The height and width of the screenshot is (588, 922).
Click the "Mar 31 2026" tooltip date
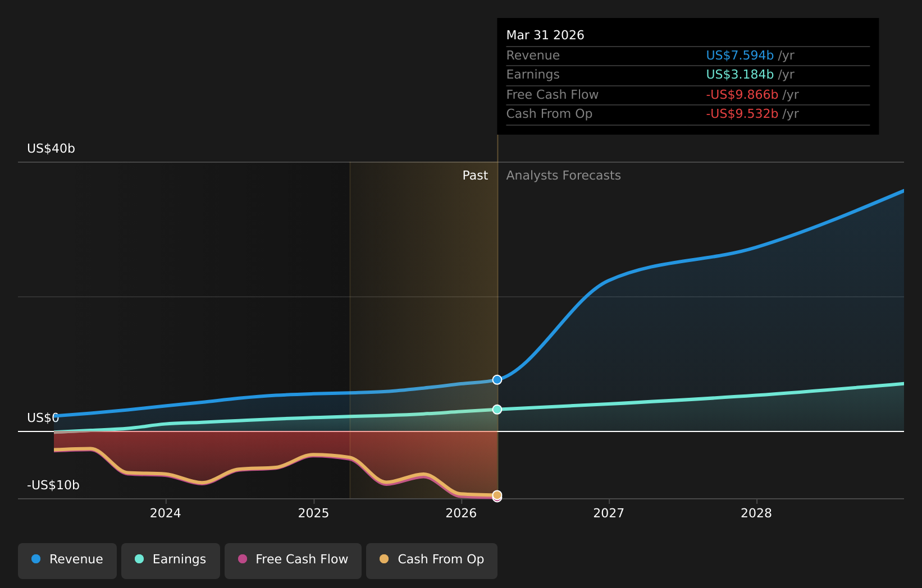click(545, 35)
